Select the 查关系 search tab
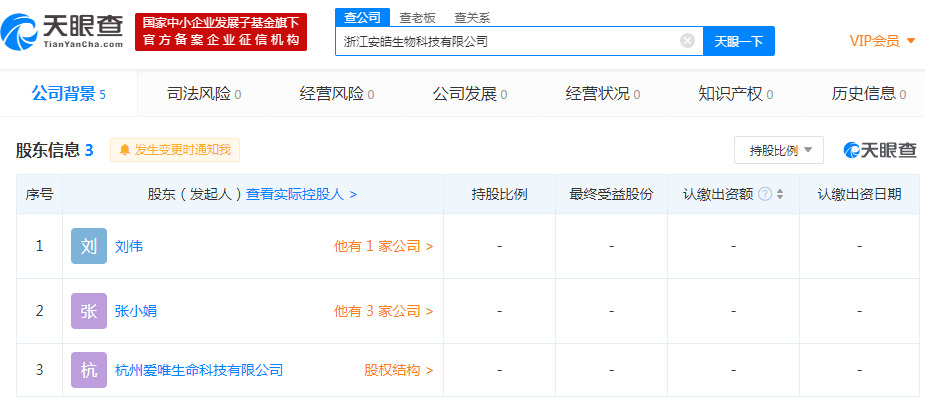 (472, 18)
